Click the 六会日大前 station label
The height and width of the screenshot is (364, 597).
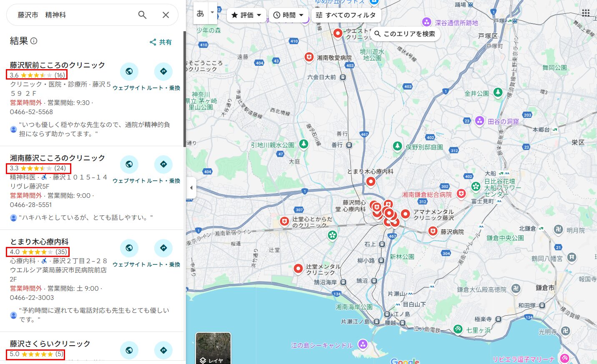pyautogui.click(x=321, y=77)
